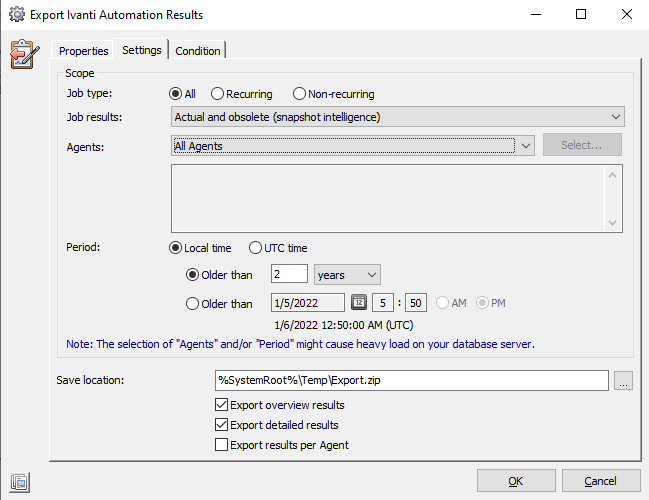Click the agents list scroll down arrow
Screen dimensions: 649x500
tap(613, 223)
